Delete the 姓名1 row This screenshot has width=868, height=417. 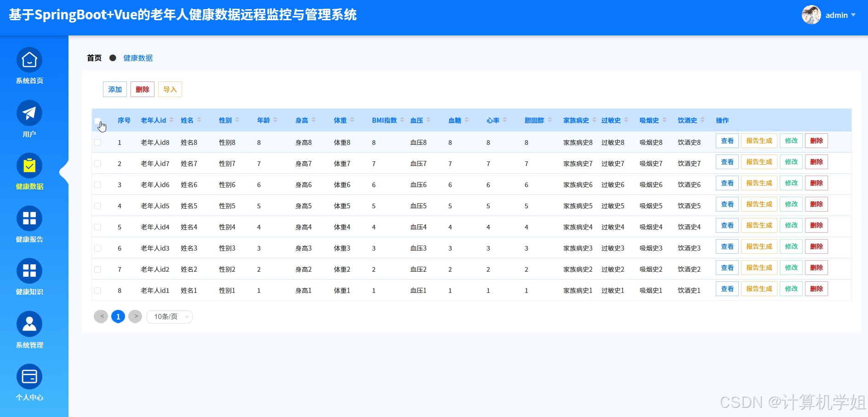coord(817,289)
